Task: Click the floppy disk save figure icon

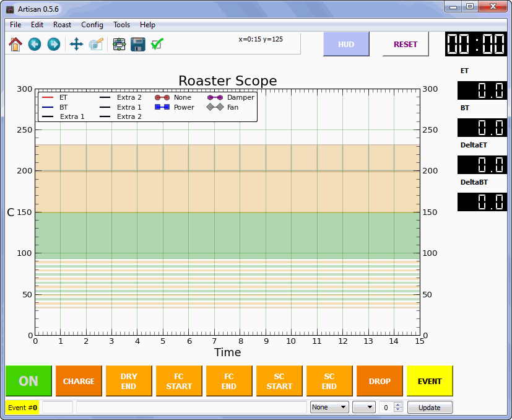Action: pos(137,44)
